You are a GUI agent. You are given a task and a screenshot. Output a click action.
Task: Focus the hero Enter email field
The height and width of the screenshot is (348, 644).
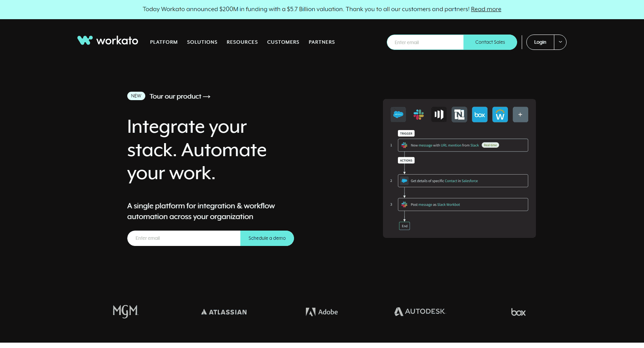184,238
